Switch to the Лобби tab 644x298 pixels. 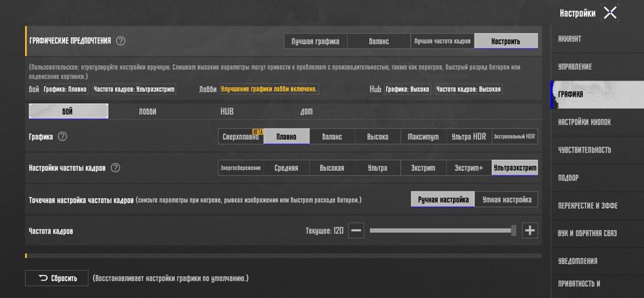147,112
